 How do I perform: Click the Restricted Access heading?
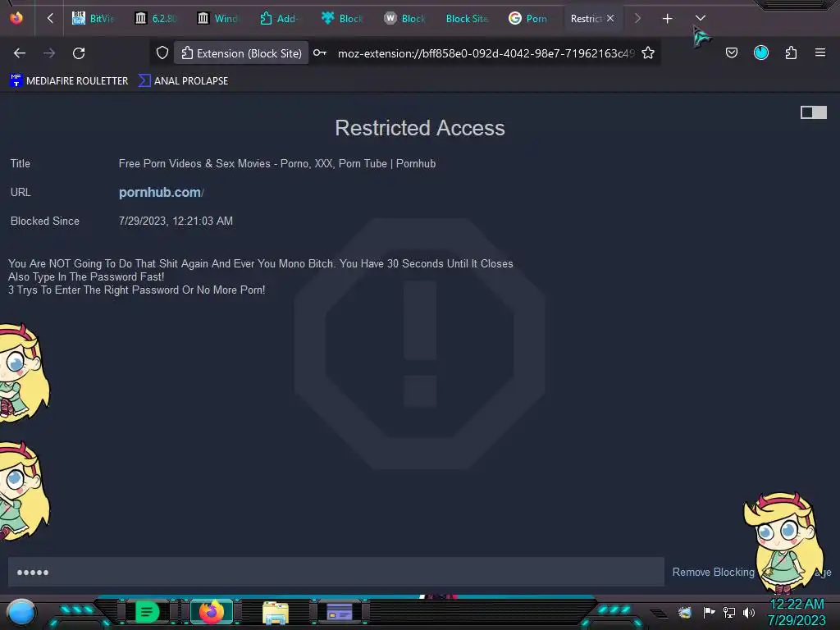[x=419, y=128]
